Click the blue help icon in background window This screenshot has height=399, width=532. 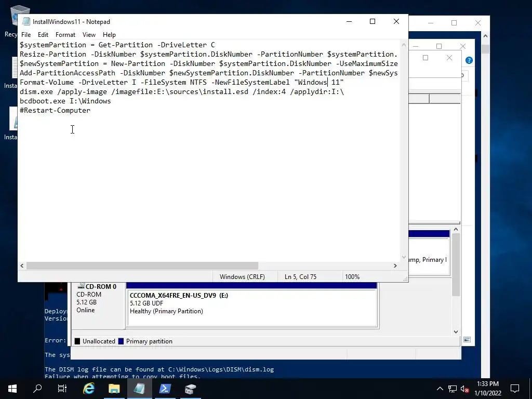click(x=469, y=60)
